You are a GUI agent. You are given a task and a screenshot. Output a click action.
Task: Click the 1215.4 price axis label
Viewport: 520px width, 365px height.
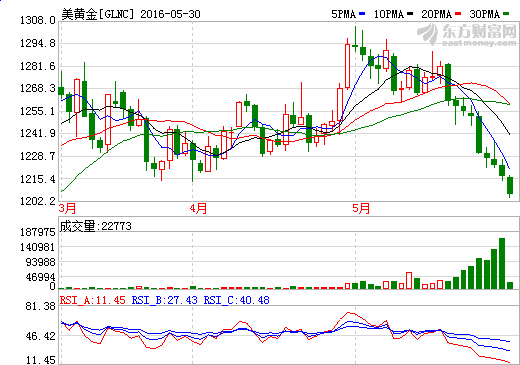(38, 179)
